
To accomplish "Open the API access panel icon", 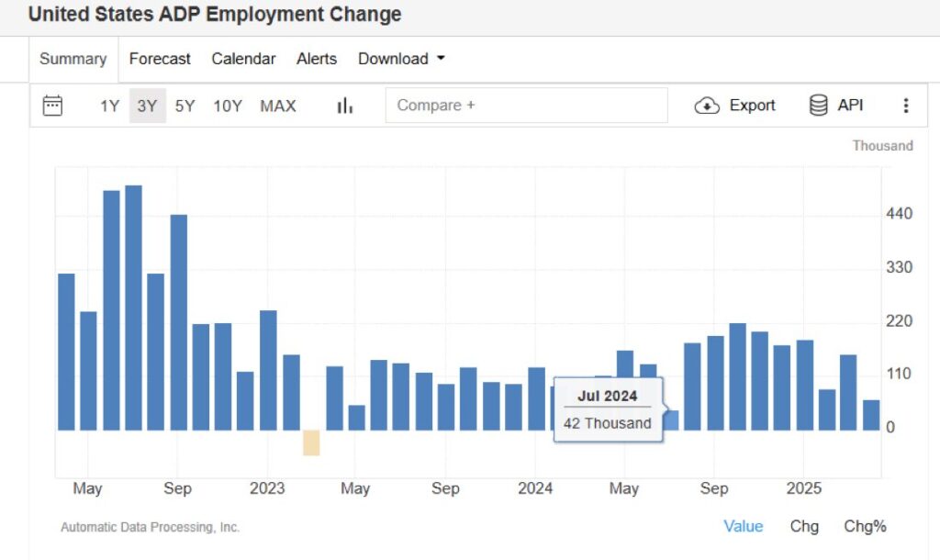I will click(x=819, y=105).
